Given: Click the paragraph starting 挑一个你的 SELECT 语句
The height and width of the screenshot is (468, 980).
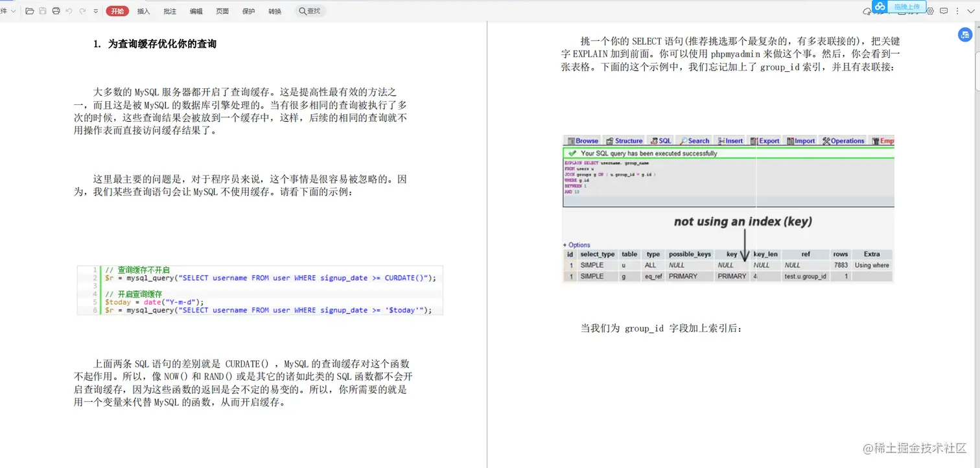Looking at the screenshot, I should pyautogui.click(x=730, y=54).
